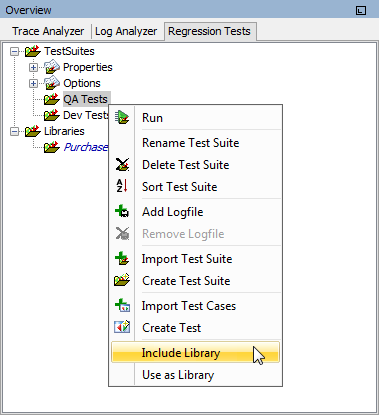Viewport: 379px width, 415px height.
Task: Switch to the Trace Analyzer tab
Action: coord(48,31)
